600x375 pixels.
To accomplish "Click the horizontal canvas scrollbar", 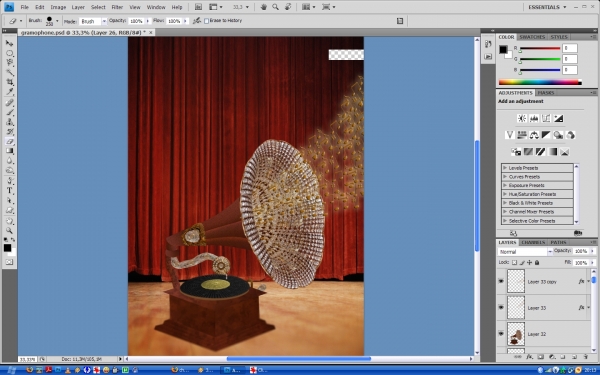I will coord(298,359).
